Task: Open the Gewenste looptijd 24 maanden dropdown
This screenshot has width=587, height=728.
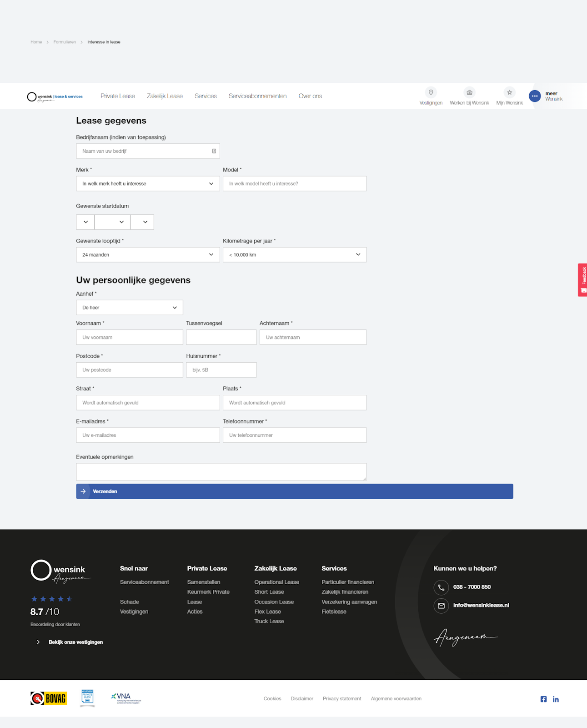Action: click(148, 255)
